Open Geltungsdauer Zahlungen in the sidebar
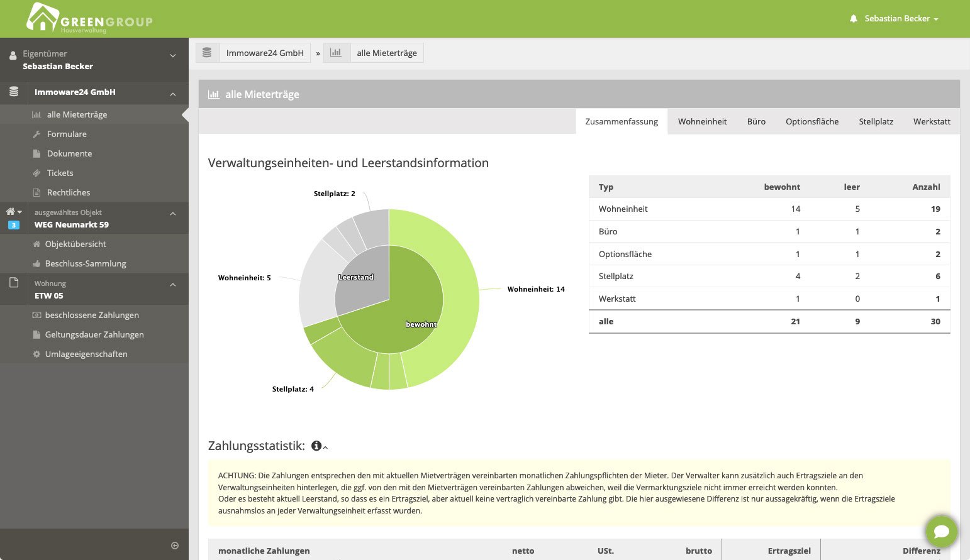The width and height of the screenshot is (970, 560). point(94,334)
